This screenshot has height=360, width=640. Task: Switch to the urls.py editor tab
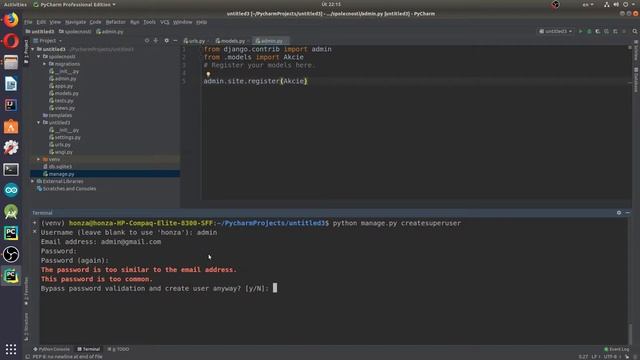(196, 41)
